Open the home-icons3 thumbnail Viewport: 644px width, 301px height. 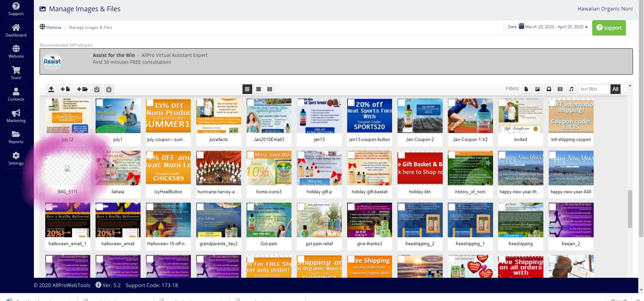[x=269, y=168]
